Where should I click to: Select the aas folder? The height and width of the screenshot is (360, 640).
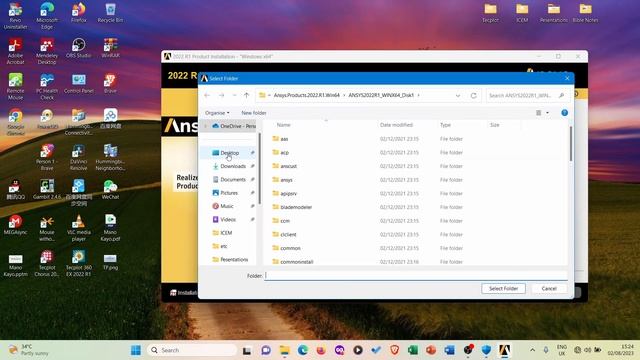(284, 139)
